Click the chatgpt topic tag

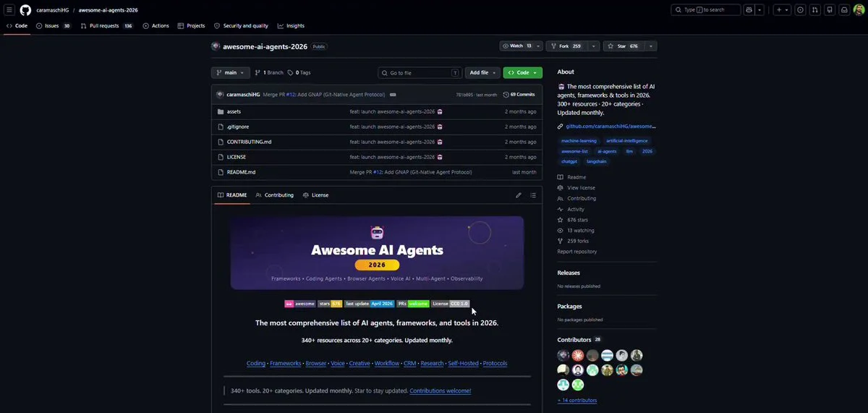[x=569, y=161]
